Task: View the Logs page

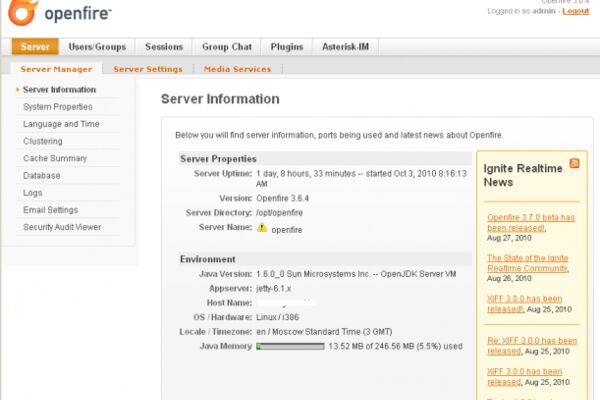Action: pos(33,193)
